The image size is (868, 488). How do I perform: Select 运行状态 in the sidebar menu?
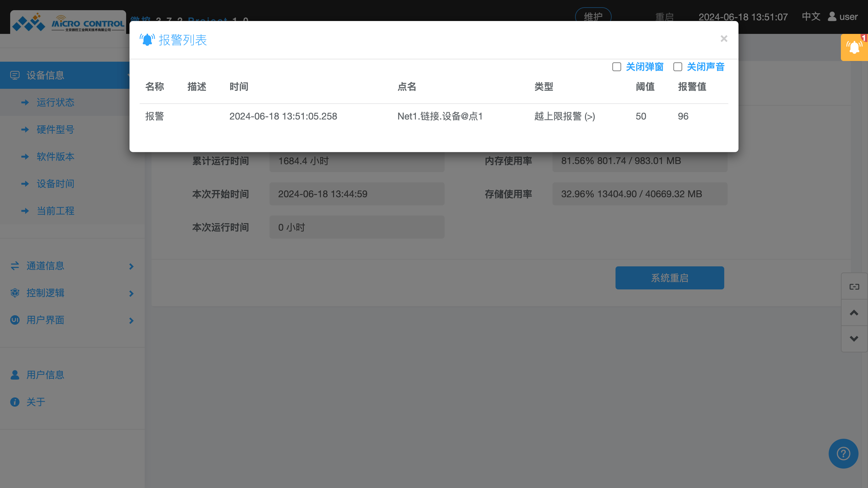pyautogui.click(x=56, y=102)
